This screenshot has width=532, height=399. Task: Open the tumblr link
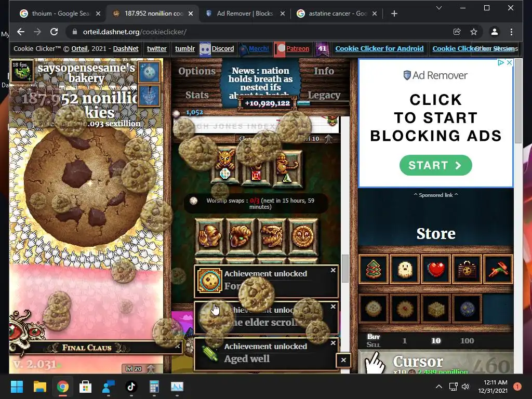point(185,48)
